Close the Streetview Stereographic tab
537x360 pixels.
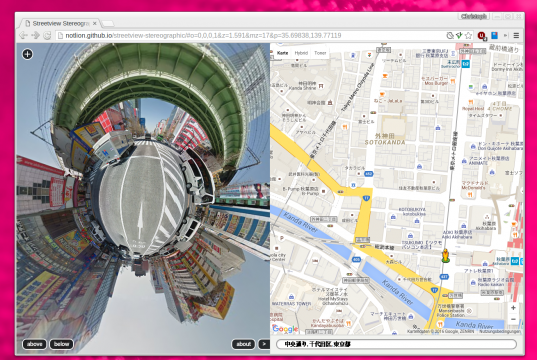95,23
